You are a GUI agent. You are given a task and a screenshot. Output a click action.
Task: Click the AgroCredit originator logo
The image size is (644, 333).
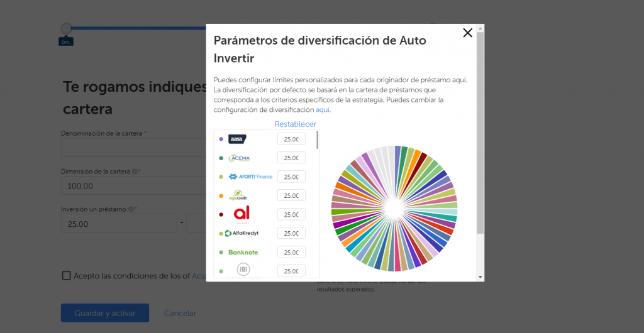[x=238, y=195]
